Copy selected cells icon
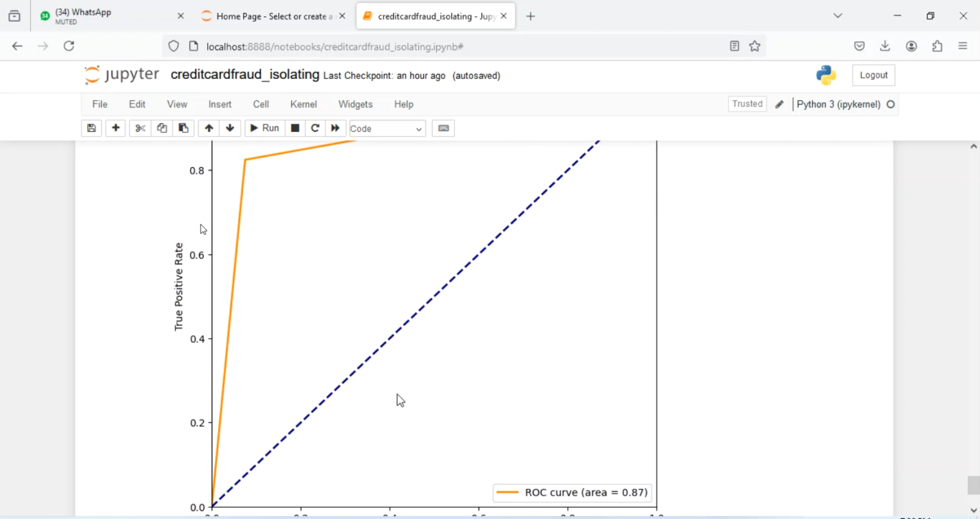 tap(162, 129)
